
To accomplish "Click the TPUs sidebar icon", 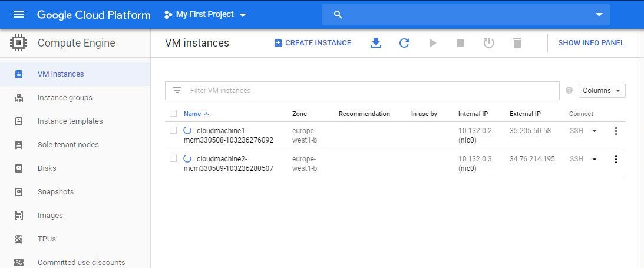I will 18,239.
